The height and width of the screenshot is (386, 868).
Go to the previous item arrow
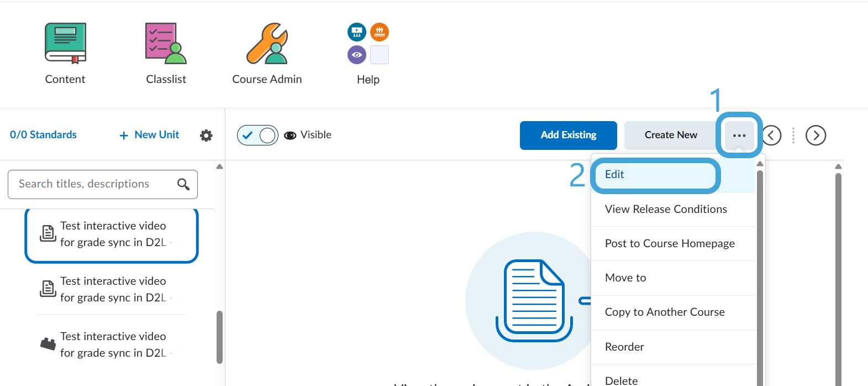(772, 135)
